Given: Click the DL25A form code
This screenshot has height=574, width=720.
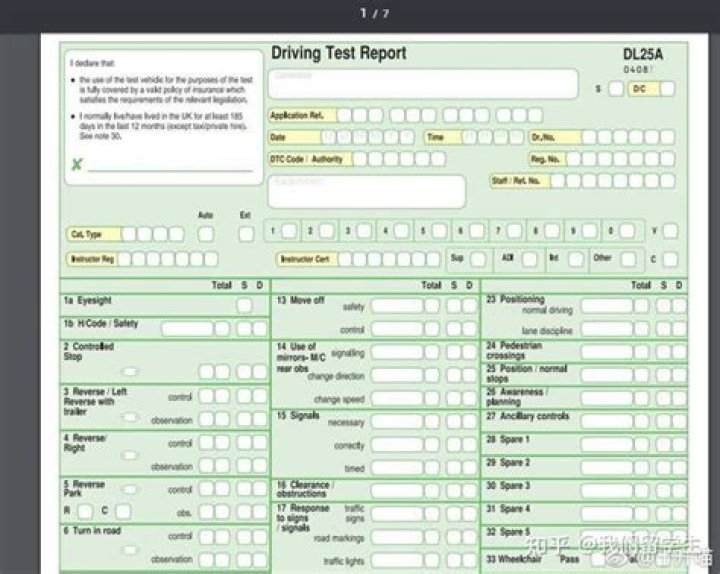Looking at the screenshot, I should [643, 54].
